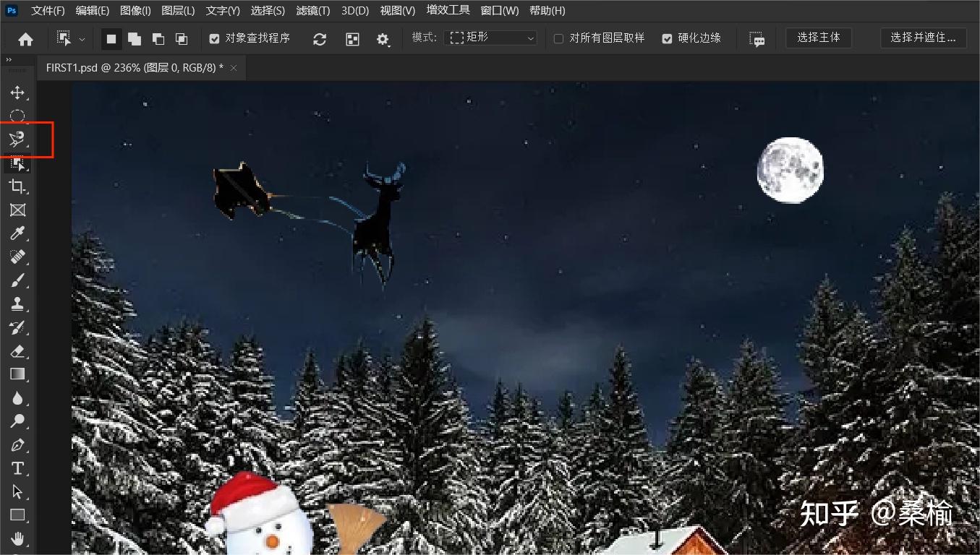Pick the Gradient tool
This screenshot has width=980, height=555.
[x=17, y=374]
